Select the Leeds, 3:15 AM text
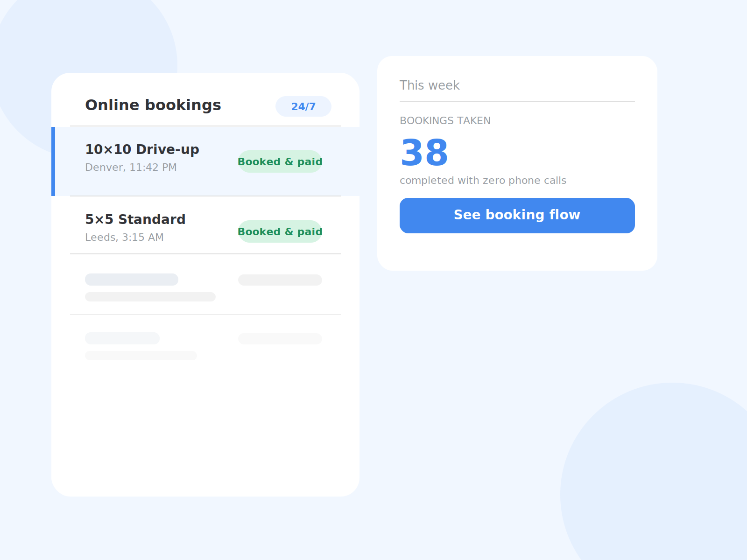 124,238
